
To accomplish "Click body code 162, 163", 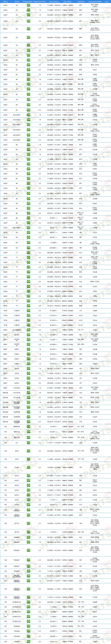I will pyautogui.click(x=80, y=532).
